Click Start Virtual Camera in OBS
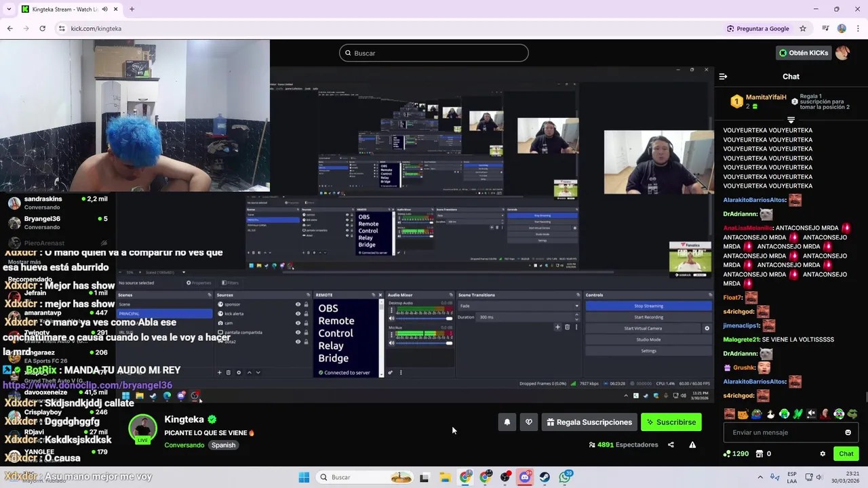The width and height of the screenshot is (868, 488). coord(643,328)
